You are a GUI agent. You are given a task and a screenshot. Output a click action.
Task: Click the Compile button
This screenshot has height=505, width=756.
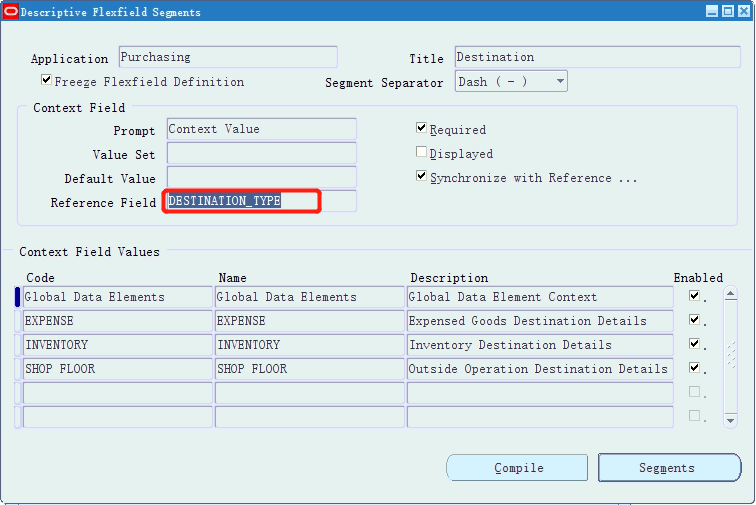517,467
